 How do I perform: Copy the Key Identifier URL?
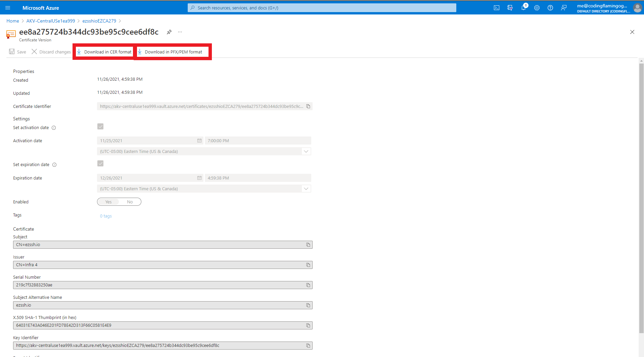tap(308, 346)
